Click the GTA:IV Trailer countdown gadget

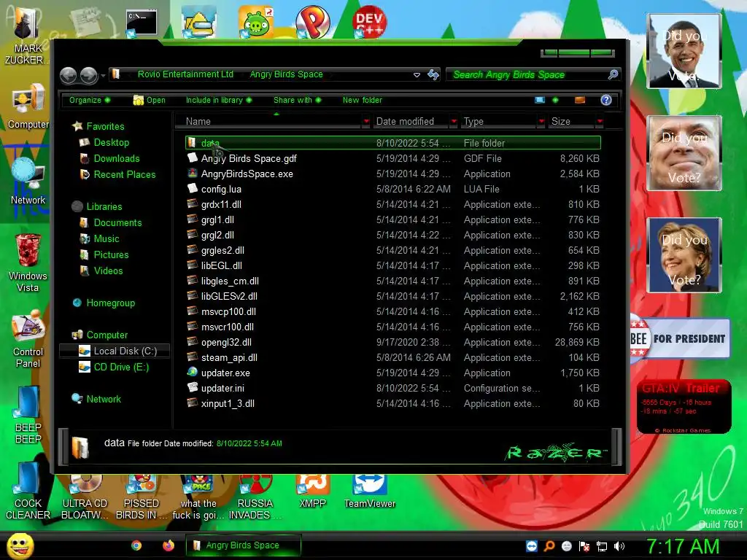[x=684, y=407]
